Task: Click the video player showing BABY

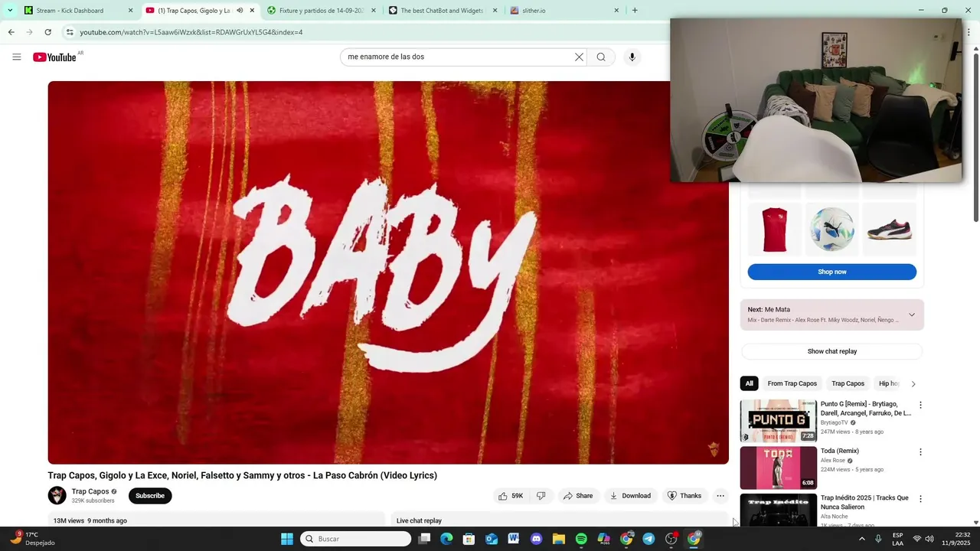Action: pyautogui.click(x=388, y=272)
